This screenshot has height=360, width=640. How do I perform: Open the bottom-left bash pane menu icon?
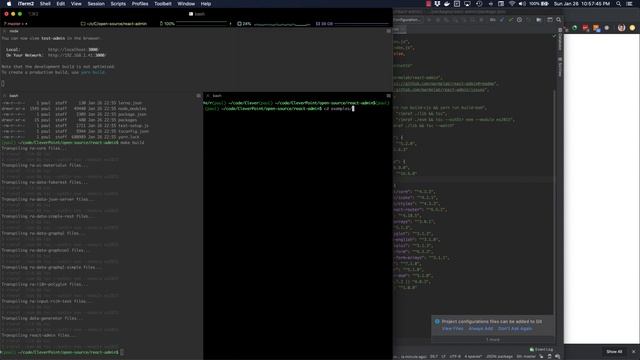198,96
